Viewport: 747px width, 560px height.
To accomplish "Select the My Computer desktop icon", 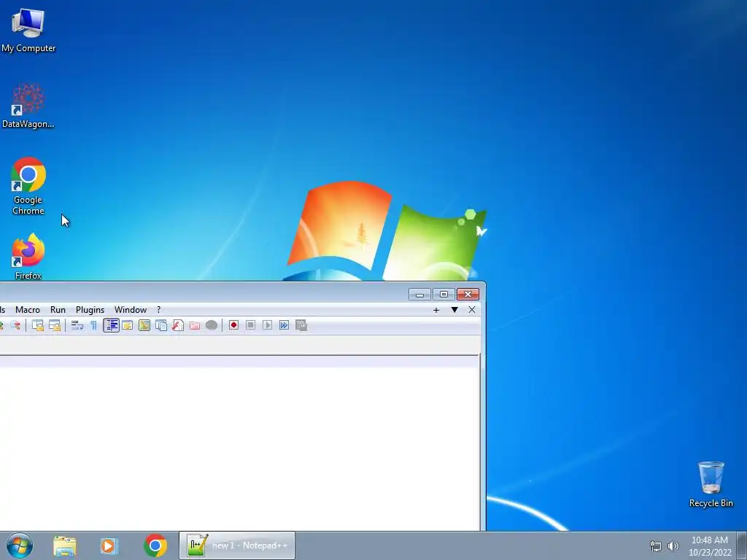I will (x=28, y=31).
